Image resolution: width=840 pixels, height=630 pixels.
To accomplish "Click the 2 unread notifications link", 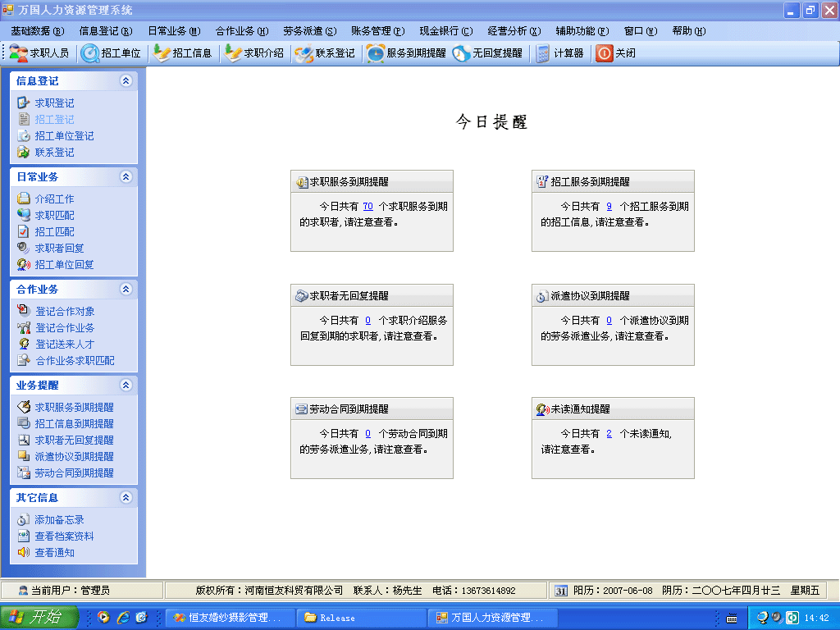I will (x=609, y=434).
